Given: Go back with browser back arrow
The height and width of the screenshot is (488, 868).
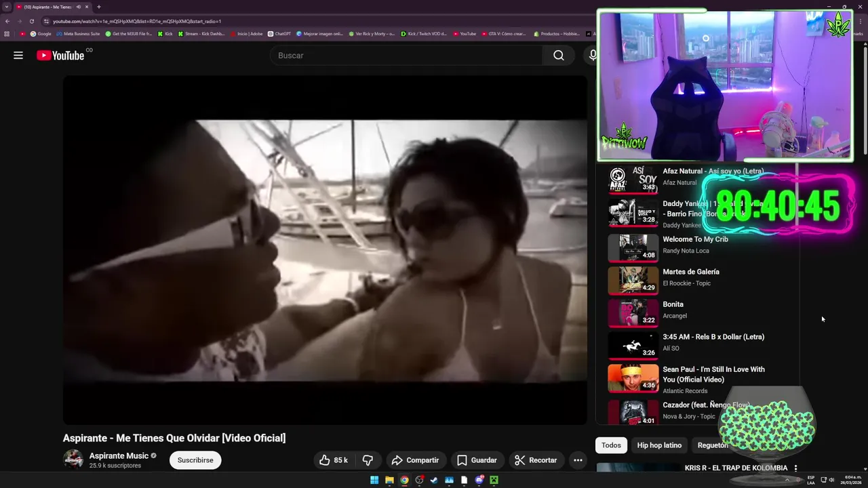Looking at the screenshot, I should [x=7, y=21].
